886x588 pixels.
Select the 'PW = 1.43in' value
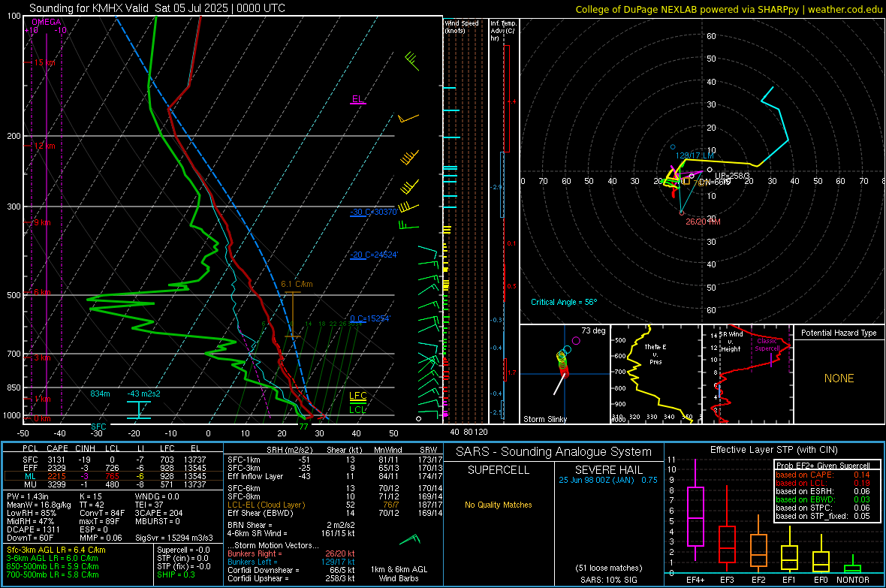point(29,496)
